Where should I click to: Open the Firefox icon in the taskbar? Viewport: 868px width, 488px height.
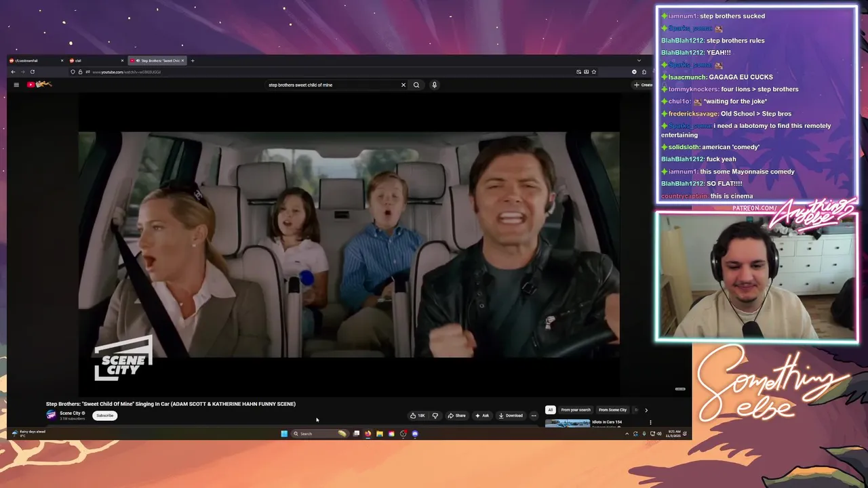coord(368,434)
